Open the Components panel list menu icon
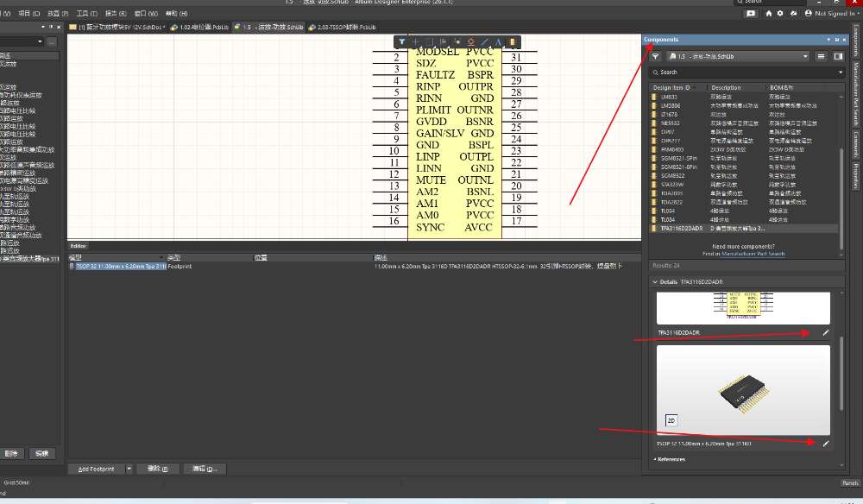Viewport: 863px width, 504px height. 822,56
